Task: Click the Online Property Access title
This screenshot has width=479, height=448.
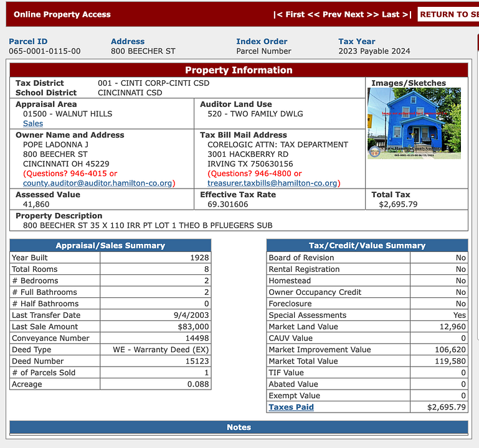Action: coord(62,14)
